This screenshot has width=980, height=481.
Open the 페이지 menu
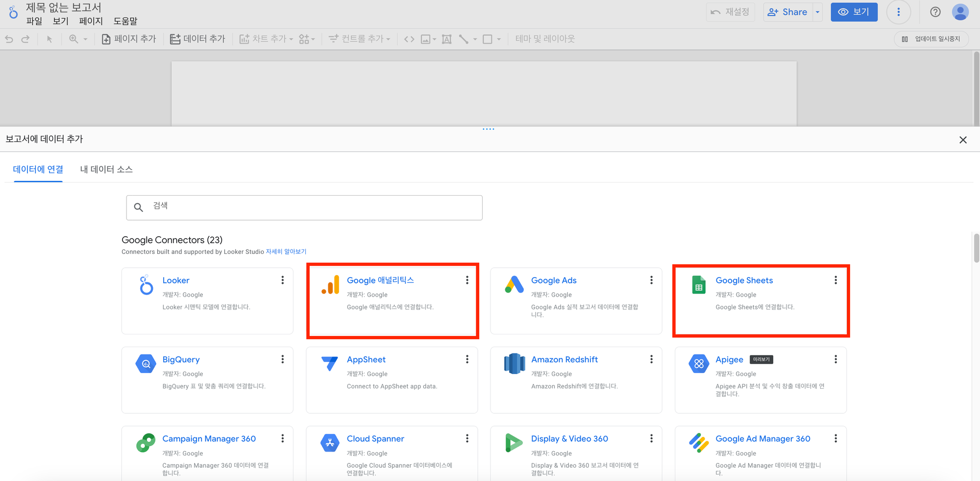click(91, 21)
